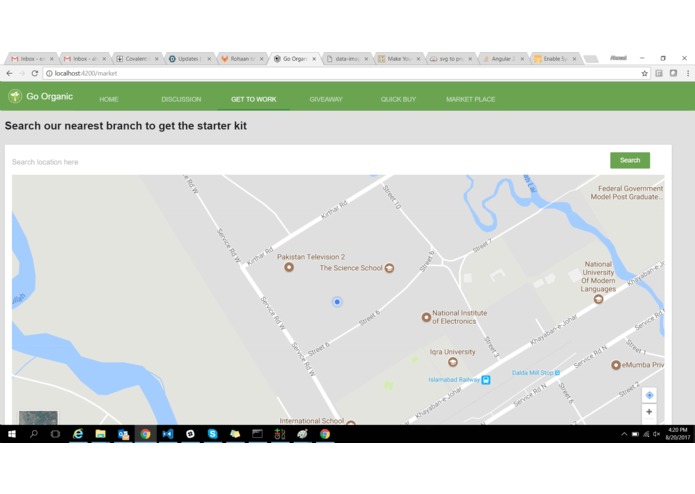The image size is (695, 494).
Task: Switch to the Angular browser tab
Action: pyautogui.click(x=502, y=58)
